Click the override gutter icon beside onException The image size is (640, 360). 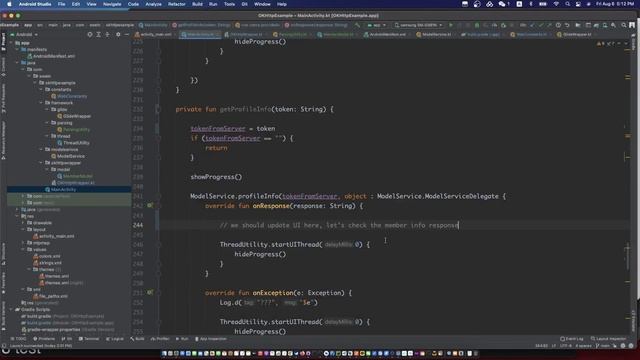pyautogui.click(x=150, y=293)
